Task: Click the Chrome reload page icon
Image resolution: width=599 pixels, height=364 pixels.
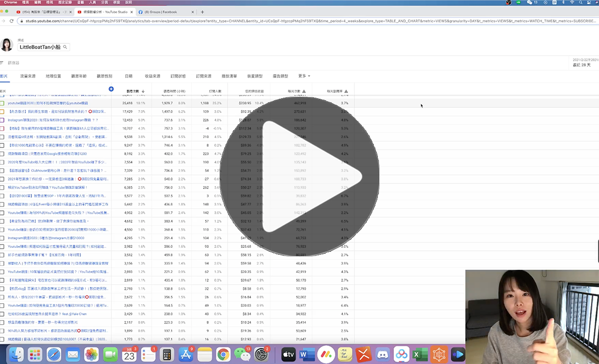Action: [11, 21]
